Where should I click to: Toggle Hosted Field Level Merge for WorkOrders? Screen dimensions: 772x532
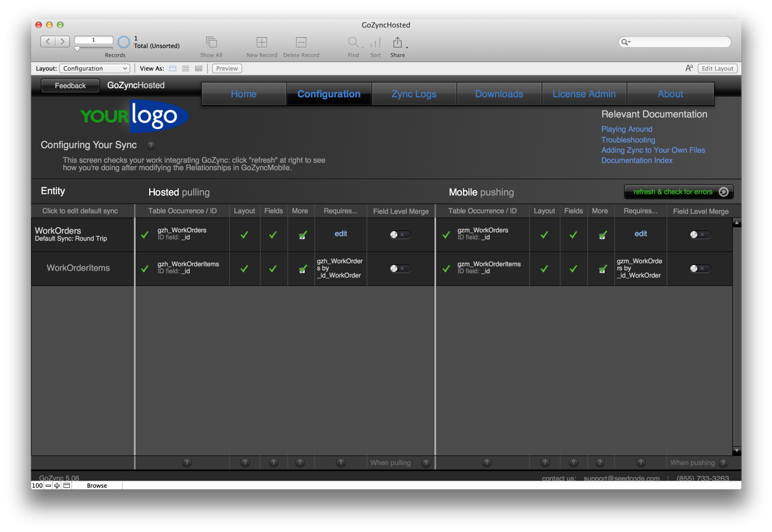pyautogui.click(x=400, y=235)
